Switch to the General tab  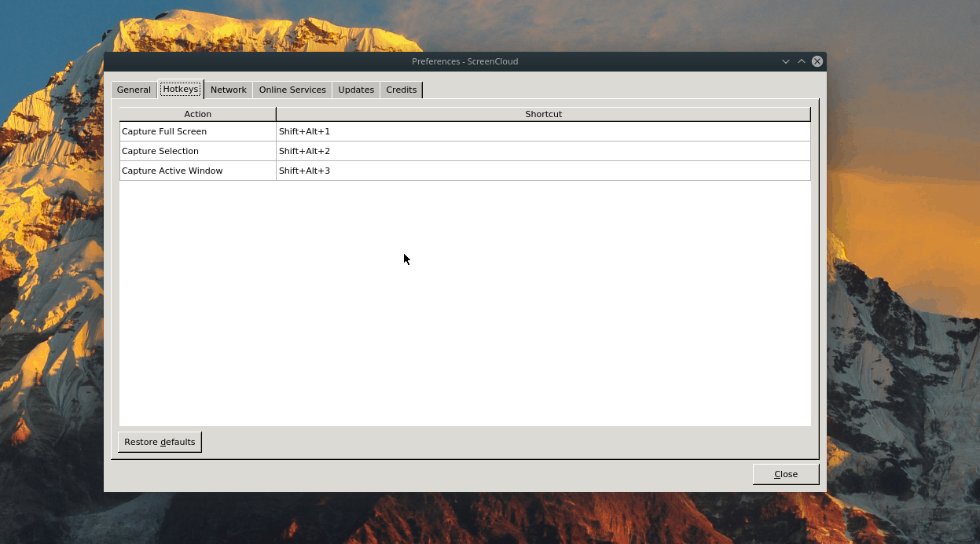134,90
